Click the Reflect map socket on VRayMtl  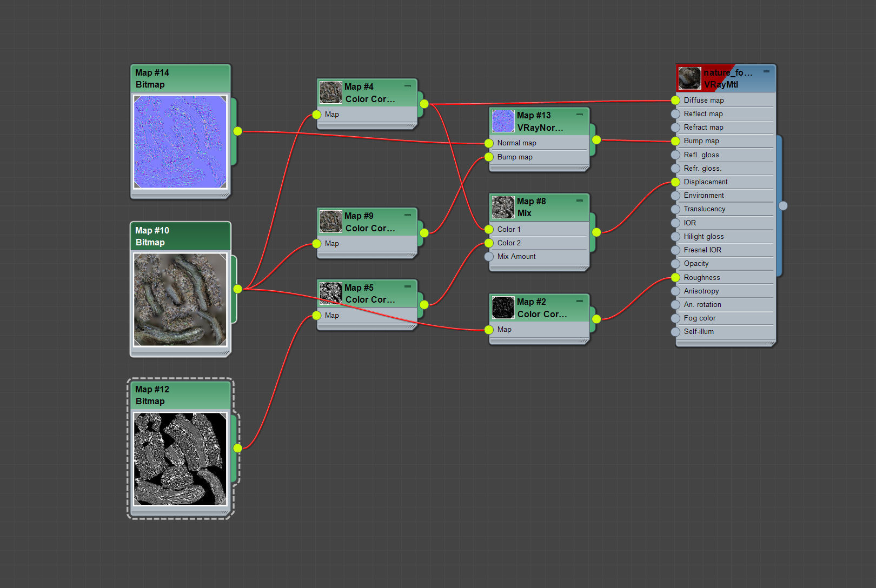click(x=675, y=114)
